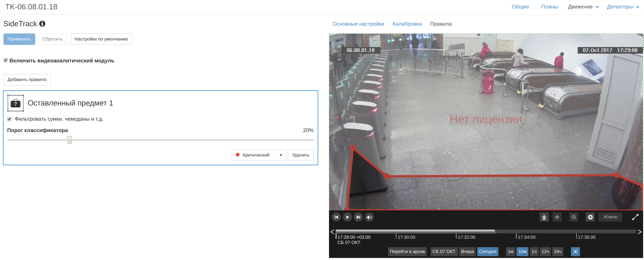The image size is (644, 260).
Task: Switch to Основные настройки tab
Action: pos(358,24)
